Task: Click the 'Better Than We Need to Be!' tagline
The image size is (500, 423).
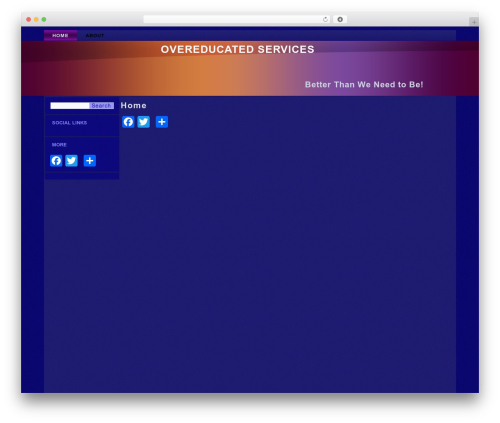Action: pyautogui.click(x=364, y=85)
